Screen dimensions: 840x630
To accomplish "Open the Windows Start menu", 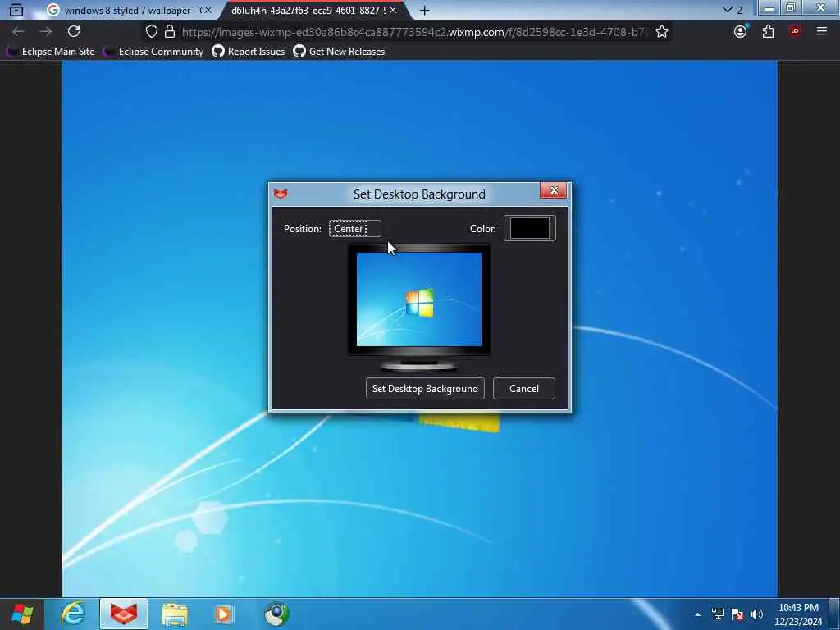I will 22,614.
